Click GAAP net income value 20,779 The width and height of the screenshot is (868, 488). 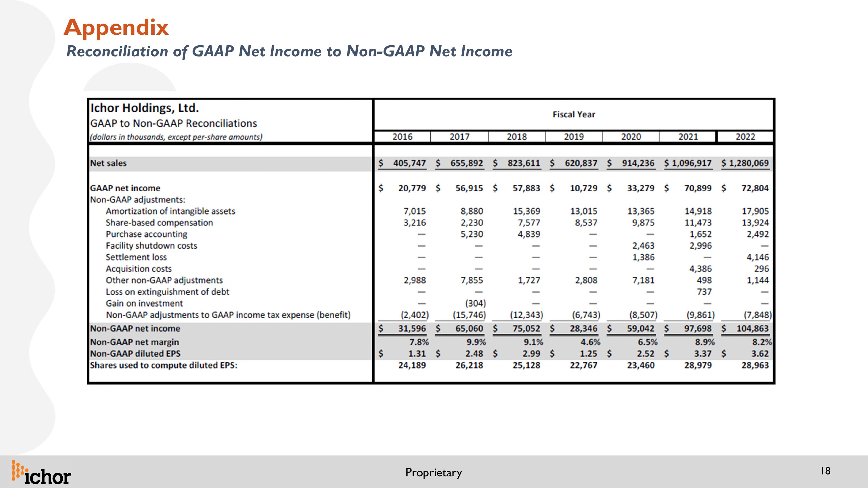pyautogui.click(x=412, y=188)
